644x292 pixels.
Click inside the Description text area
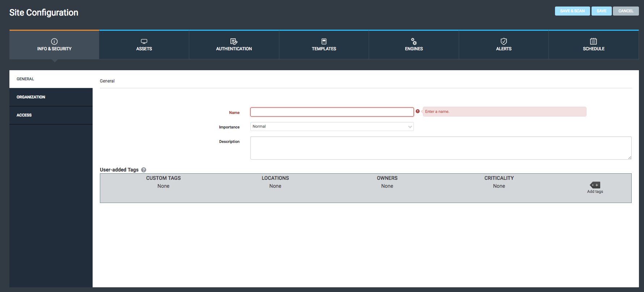[440, 148]
